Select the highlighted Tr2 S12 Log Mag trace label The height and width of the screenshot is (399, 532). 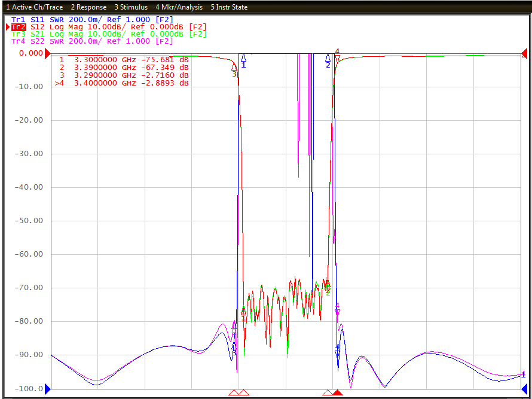pos(109,27)
